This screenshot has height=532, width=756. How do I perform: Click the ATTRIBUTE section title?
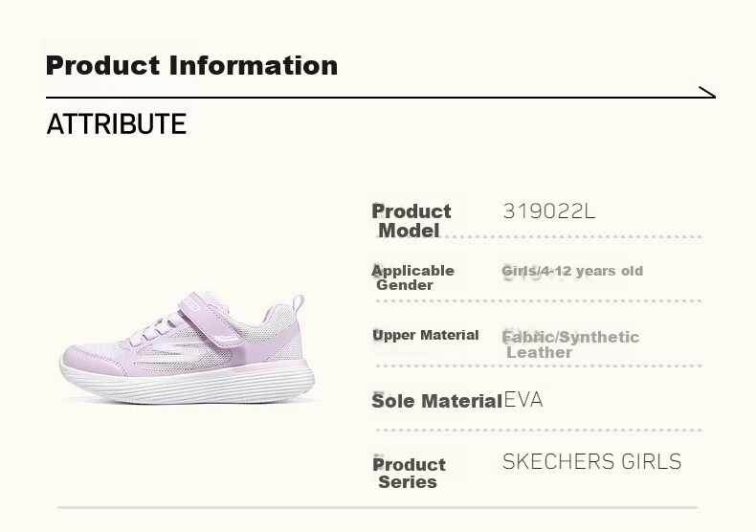point(116,124)
